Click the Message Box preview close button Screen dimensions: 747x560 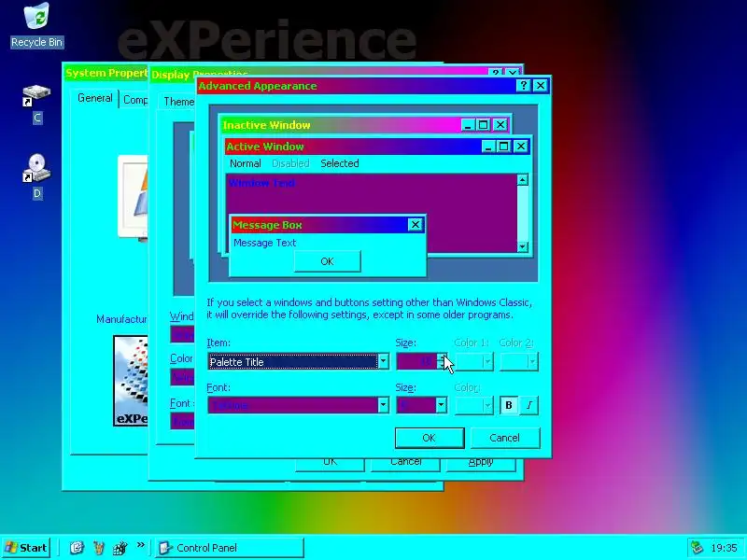tap(416, 225)
